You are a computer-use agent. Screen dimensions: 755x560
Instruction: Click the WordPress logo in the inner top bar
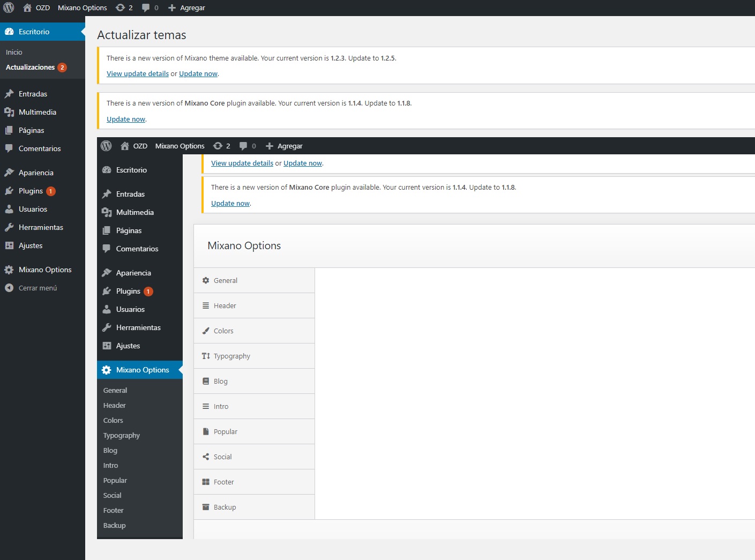[106, 146]
